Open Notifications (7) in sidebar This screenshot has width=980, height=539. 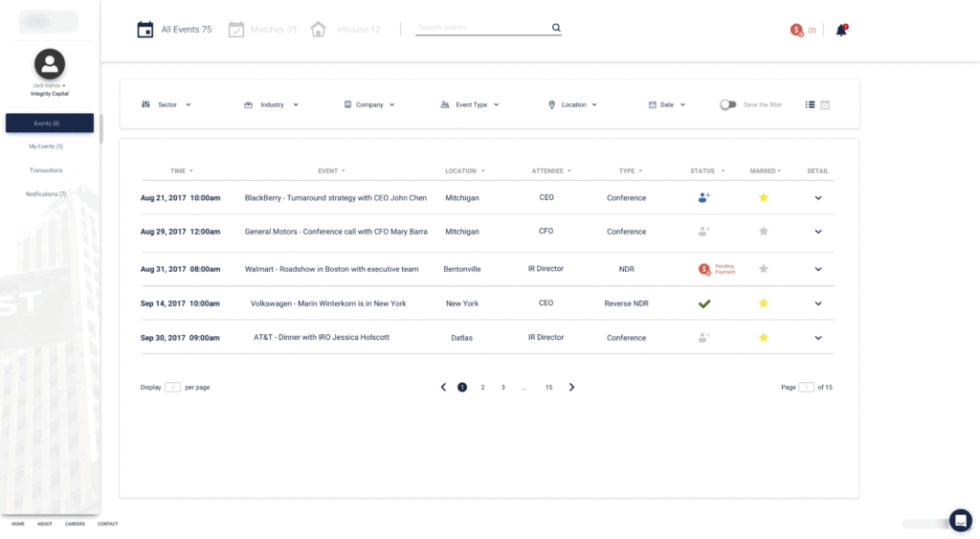46,193
